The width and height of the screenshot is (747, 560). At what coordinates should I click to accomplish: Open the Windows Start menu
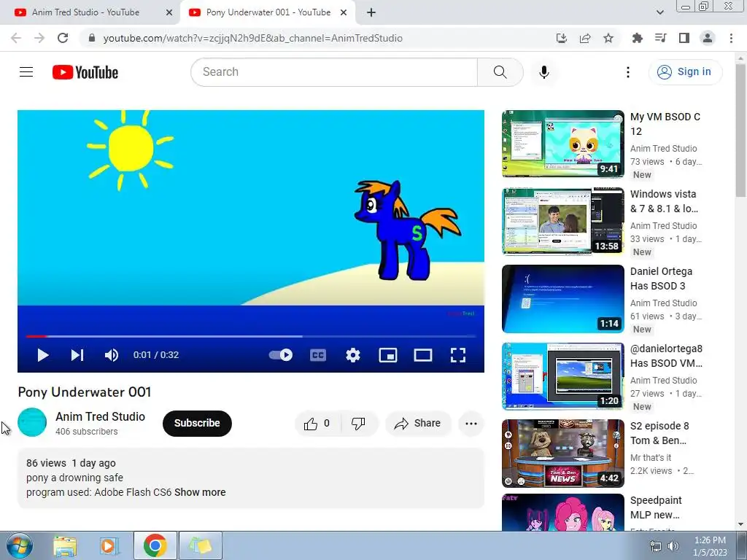(x=19, y=545)
